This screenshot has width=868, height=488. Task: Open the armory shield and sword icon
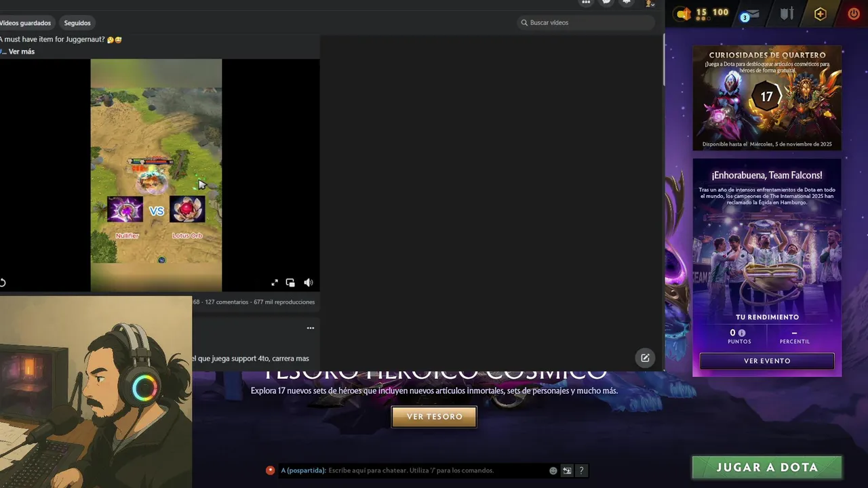787,14
